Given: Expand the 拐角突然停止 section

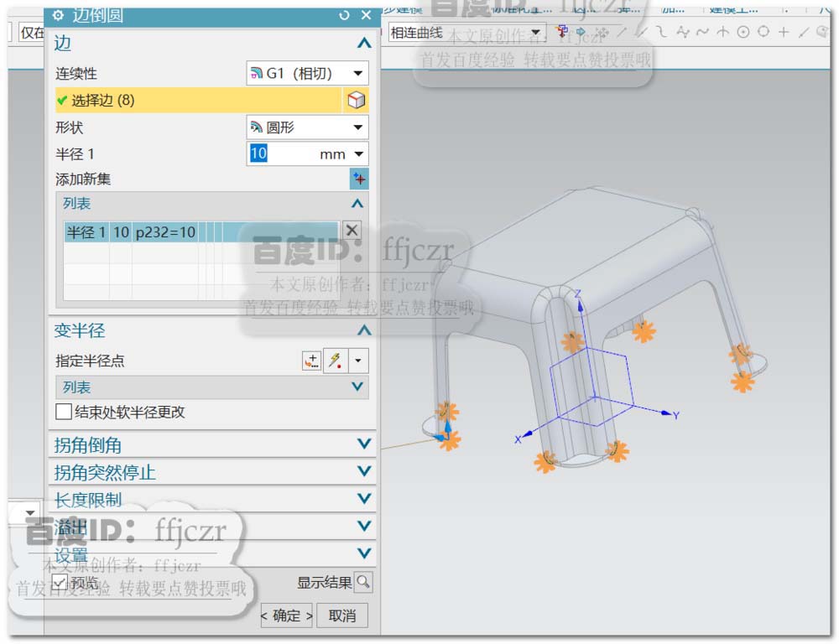Looking at the screenshot, I should tap(364, 471).
